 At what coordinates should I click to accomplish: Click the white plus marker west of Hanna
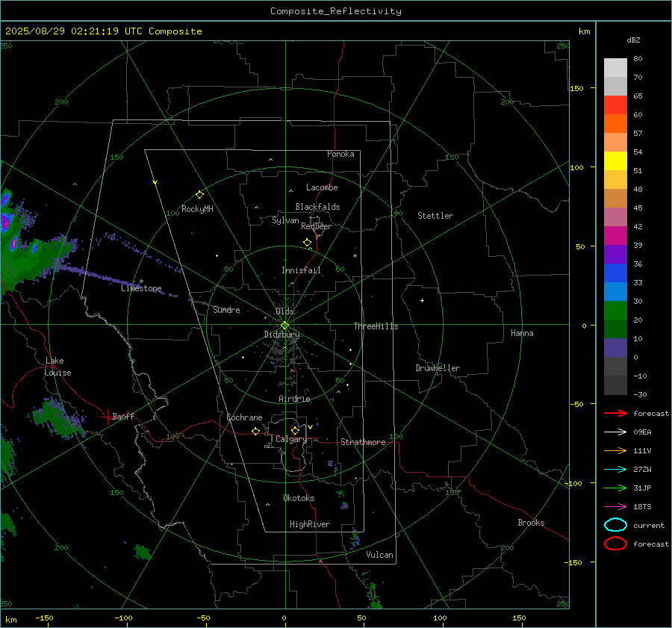point(422,300)
